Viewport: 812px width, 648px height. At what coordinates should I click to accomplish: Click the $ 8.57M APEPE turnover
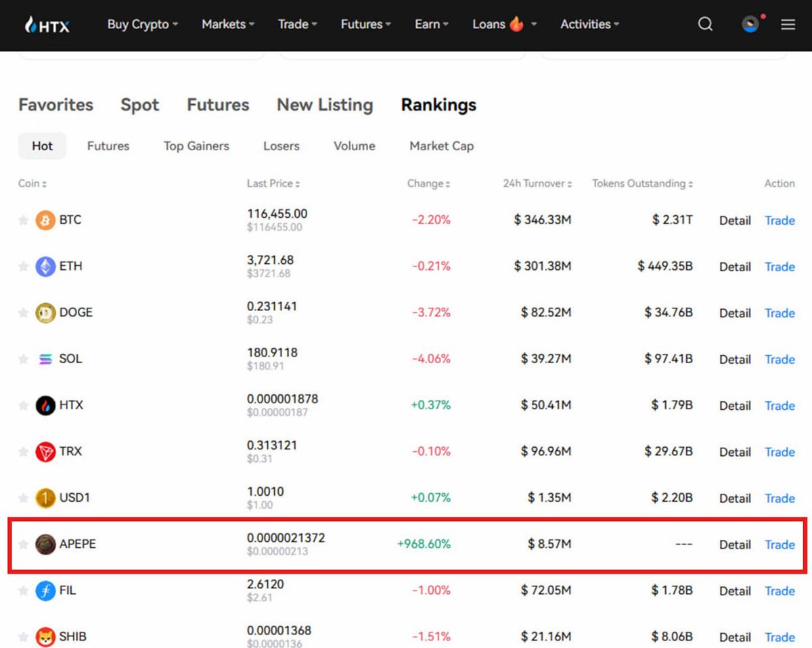549,544
